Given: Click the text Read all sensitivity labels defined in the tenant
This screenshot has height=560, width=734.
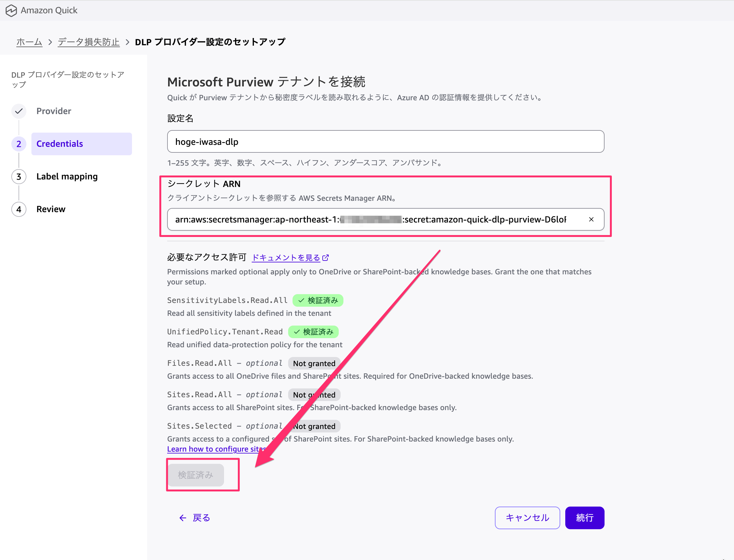Looking at the screenshot, I should pyautogui.click(x=249, y=313).
